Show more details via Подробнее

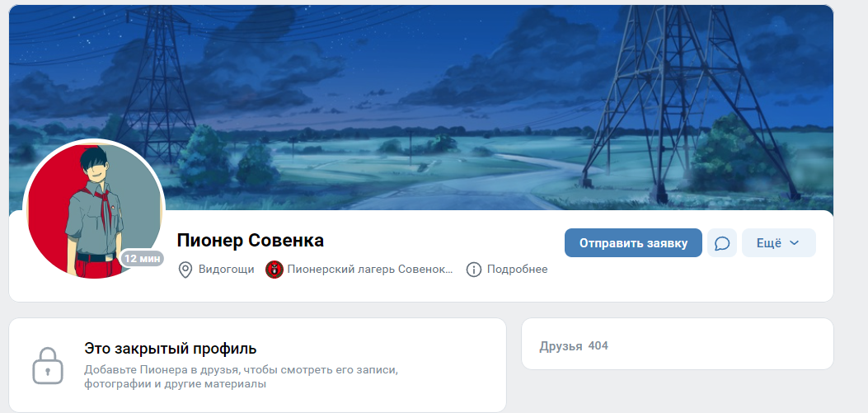pos(517,270)
